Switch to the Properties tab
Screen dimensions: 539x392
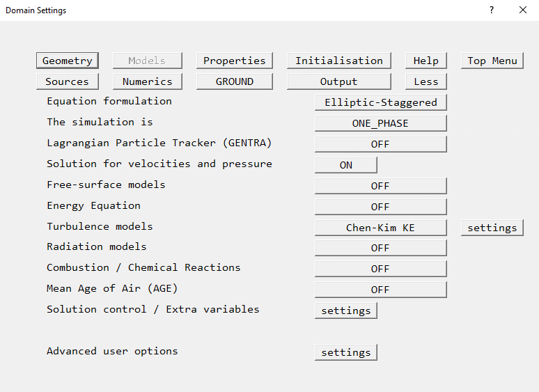pyautogui.click(x=234, y=61)
